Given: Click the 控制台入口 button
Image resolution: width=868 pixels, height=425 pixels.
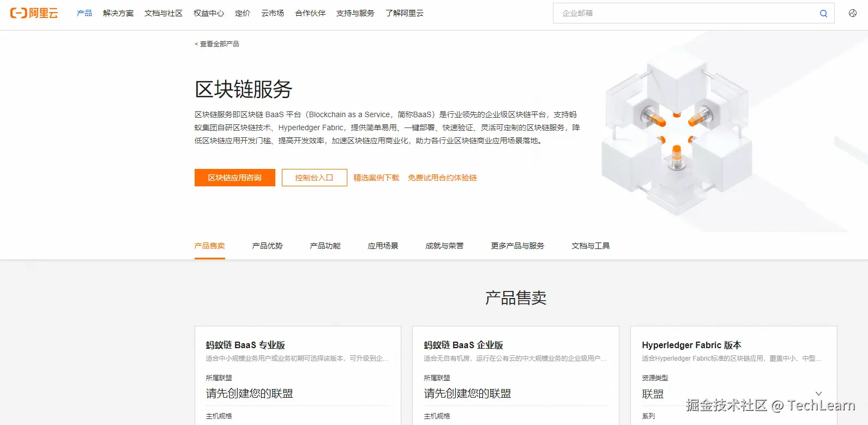Looking at the screenshot, I should (x=314, y=178).
